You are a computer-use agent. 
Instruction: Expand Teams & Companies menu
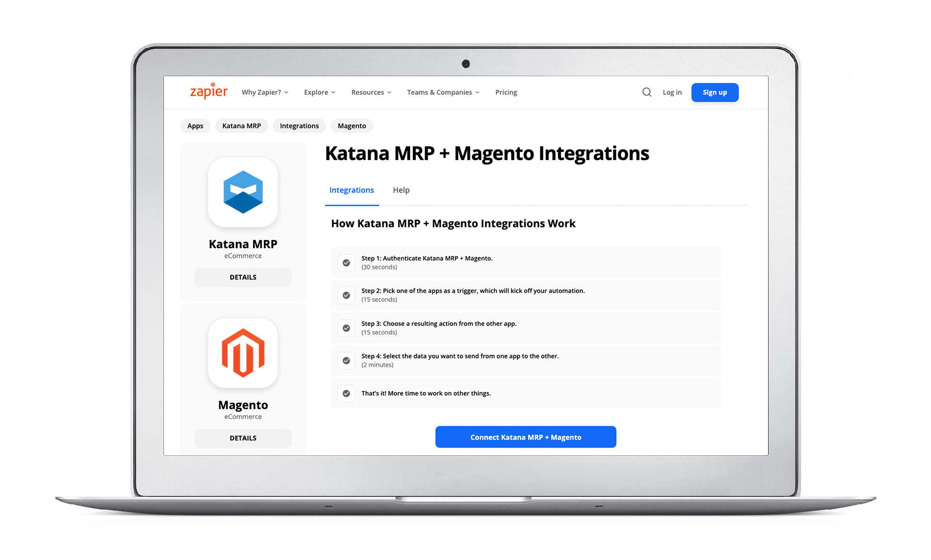(443, 92)
